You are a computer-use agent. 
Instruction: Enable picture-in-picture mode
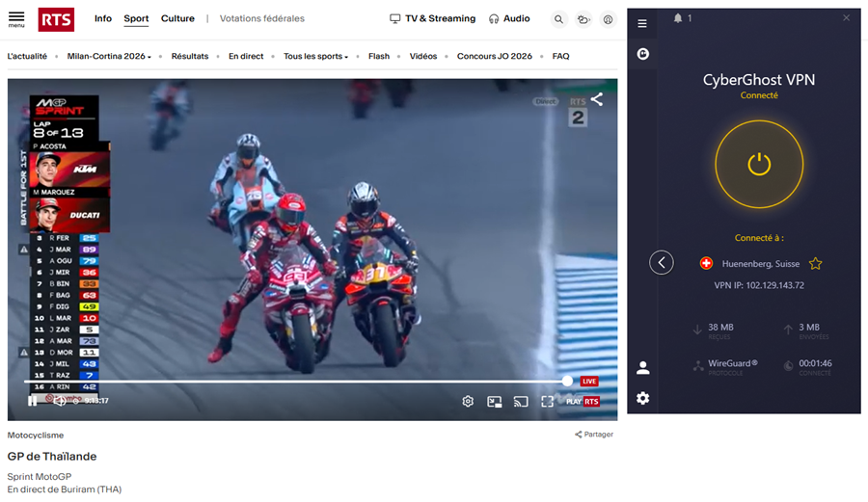(495, 402)
